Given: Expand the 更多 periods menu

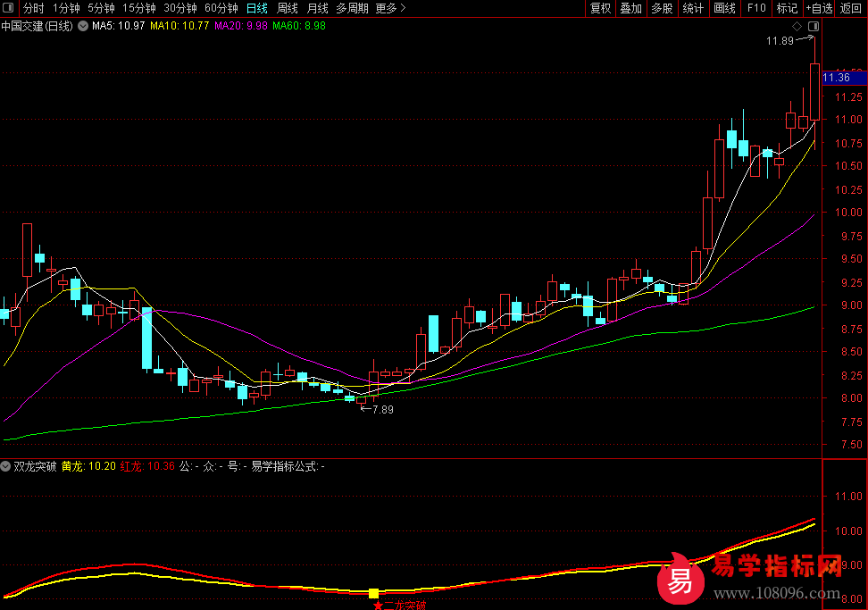Looking at the screenshot, I should (390, 8).
